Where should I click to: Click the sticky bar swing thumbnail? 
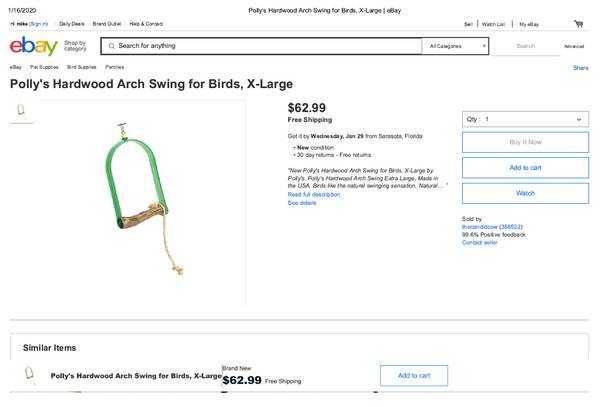click(30, 376)
